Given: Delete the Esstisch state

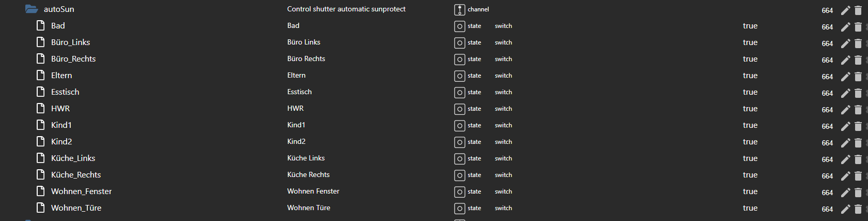Looking at the screenshot, I should pos(858,93).
